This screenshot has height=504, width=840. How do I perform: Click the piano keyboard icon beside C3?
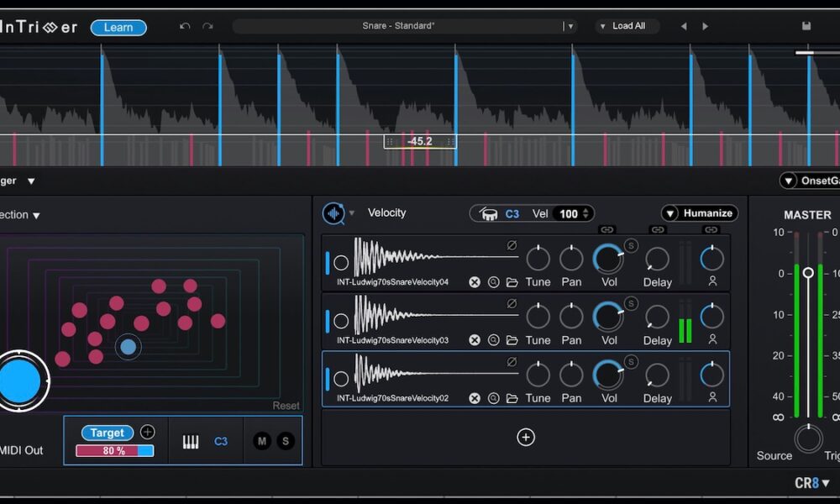click(x=191, y=442)
